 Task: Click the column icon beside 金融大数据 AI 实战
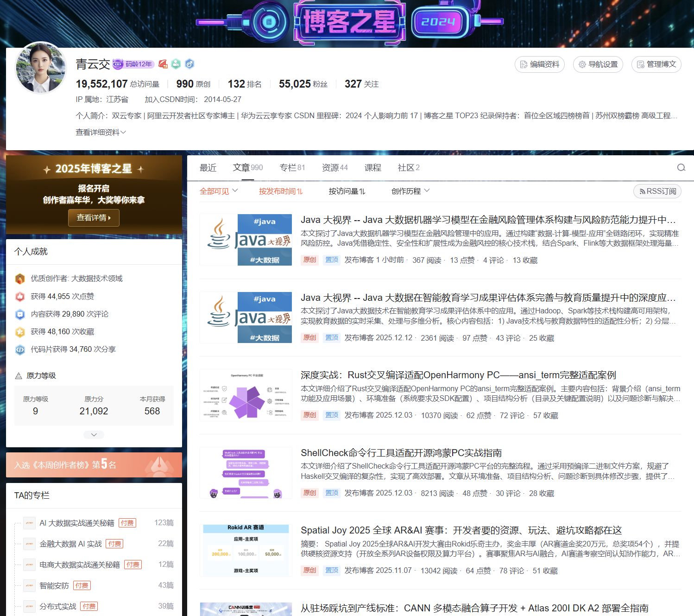point(29,544)
